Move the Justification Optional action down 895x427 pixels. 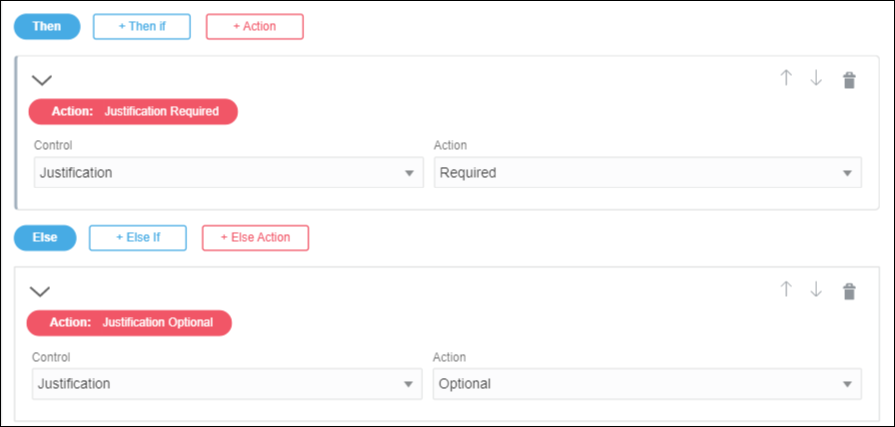(x=816, y=290)
